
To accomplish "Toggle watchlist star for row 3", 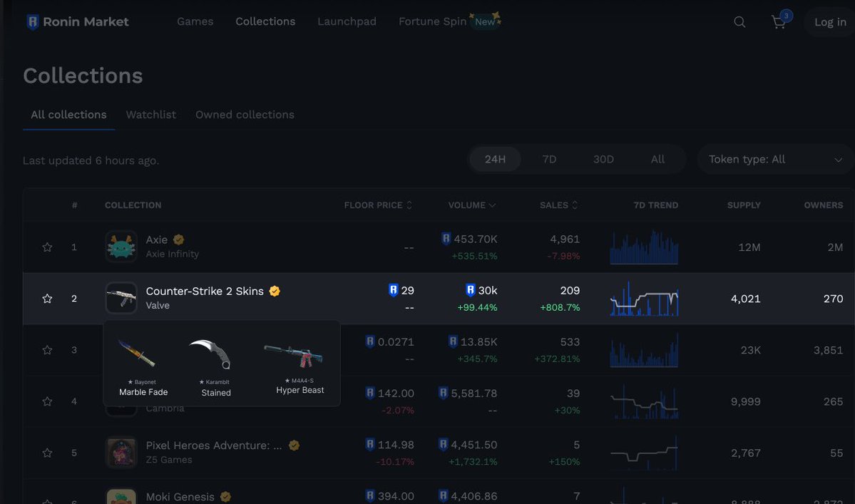I will [x=48, y=350].
